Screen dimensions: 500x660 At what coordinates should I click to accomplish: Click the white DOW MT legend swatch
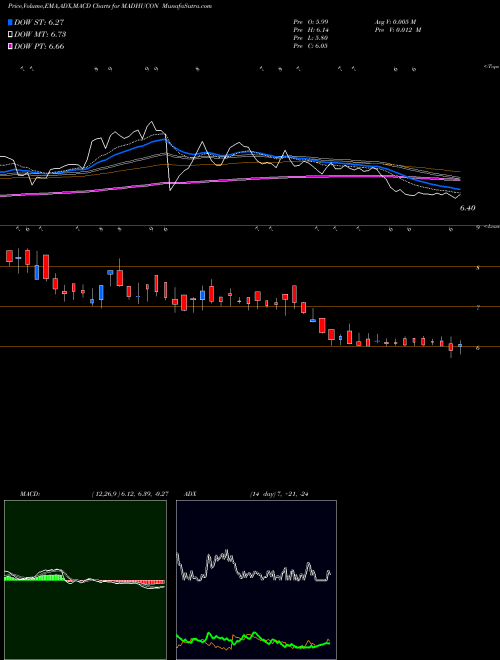(x=11, y=34)
